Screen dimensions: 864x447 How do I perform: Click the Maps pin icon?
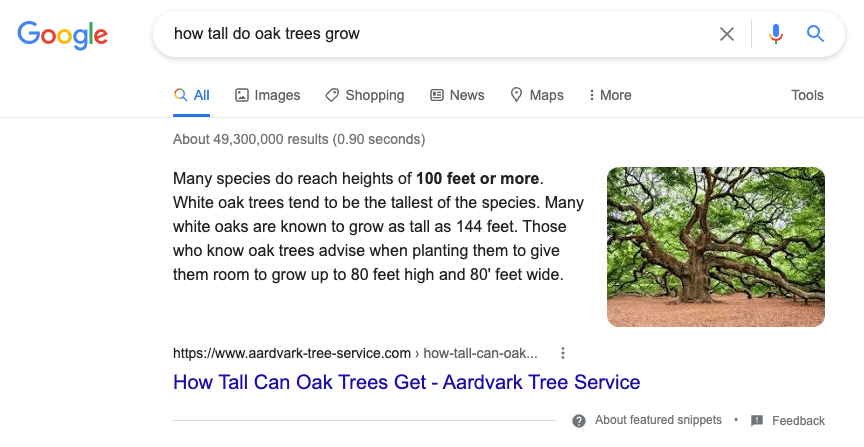point(516,95)
